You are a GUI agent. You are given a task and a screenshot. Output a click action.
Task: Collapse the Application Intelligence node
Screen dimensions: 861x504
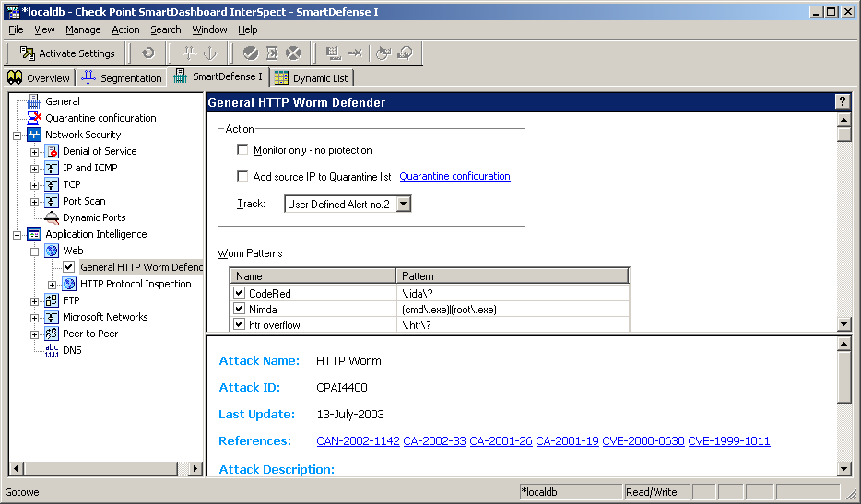pos(17,235)
